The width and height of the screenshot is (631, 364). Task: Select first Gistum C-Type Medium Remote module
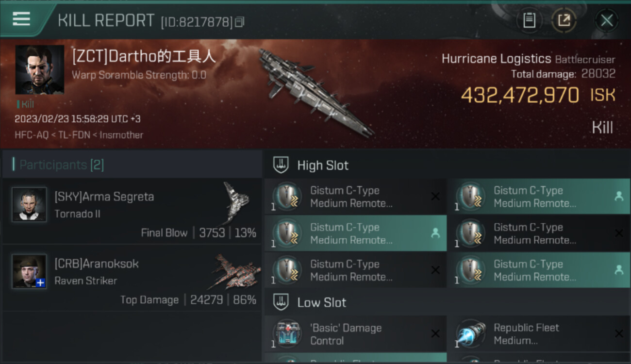point(355,197)
